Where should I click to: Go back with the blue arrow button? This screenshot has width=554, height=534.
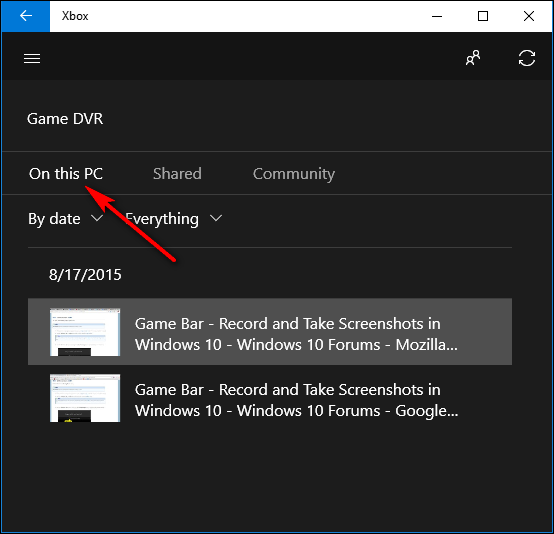tap(25, 16)
